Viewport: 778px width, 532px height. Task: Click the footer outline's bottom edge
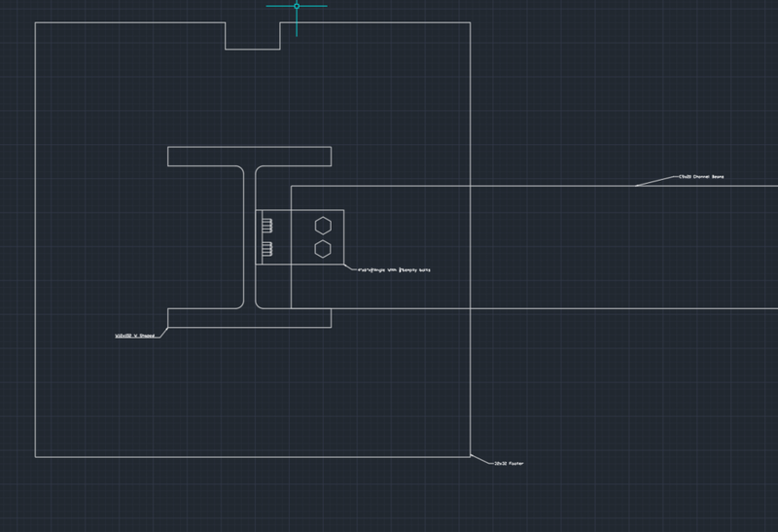point(253,456)
